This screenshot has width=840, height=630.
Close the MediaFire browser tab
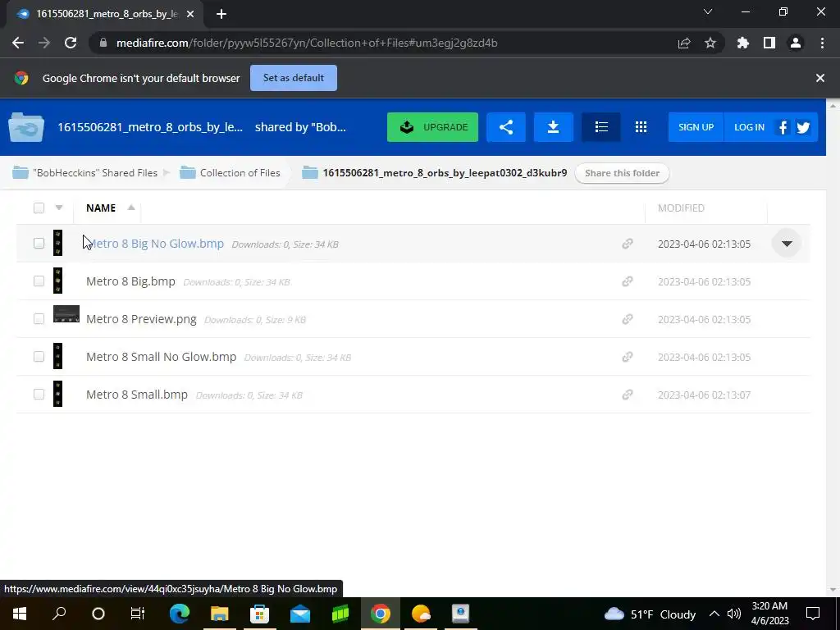[190, 14]
